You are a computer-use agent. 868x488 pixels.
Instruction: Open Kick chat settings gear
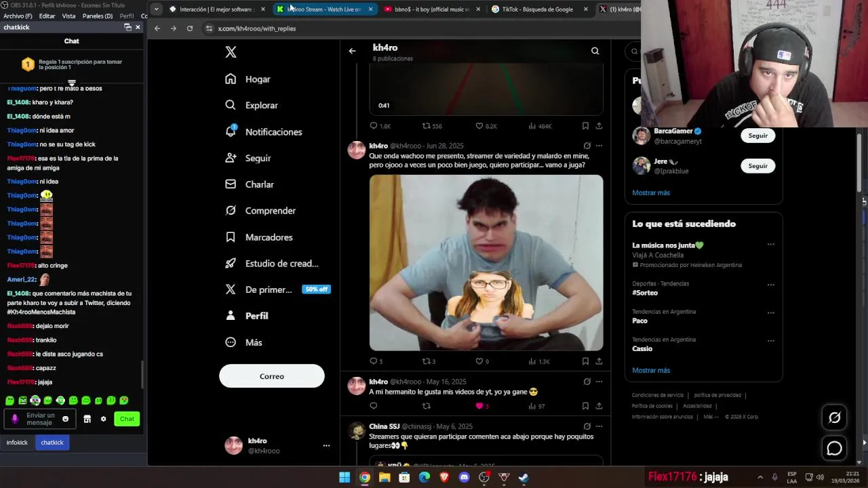(103, 419)
